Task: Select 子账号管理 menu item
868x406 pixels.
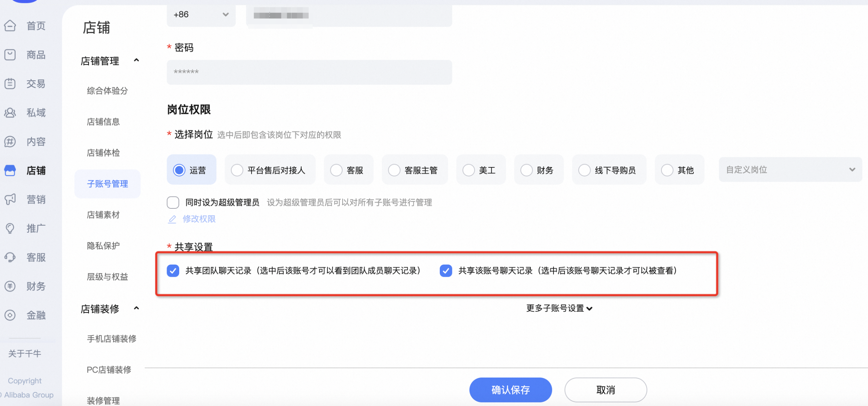Action: 107,184
